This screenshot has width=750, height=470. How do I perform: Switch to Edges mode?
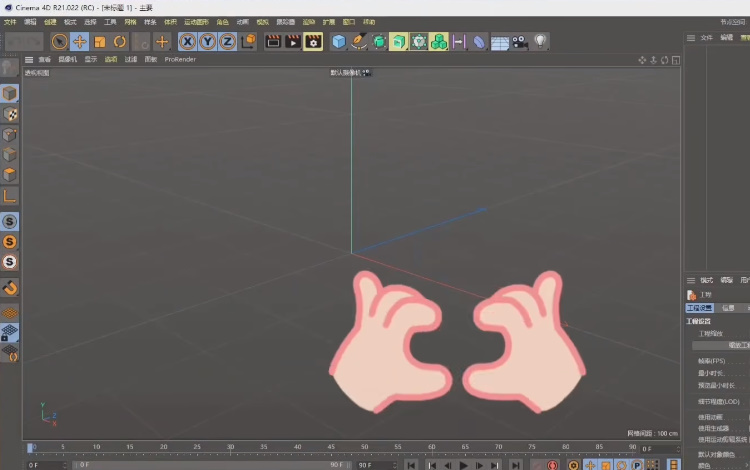point(10,154)
